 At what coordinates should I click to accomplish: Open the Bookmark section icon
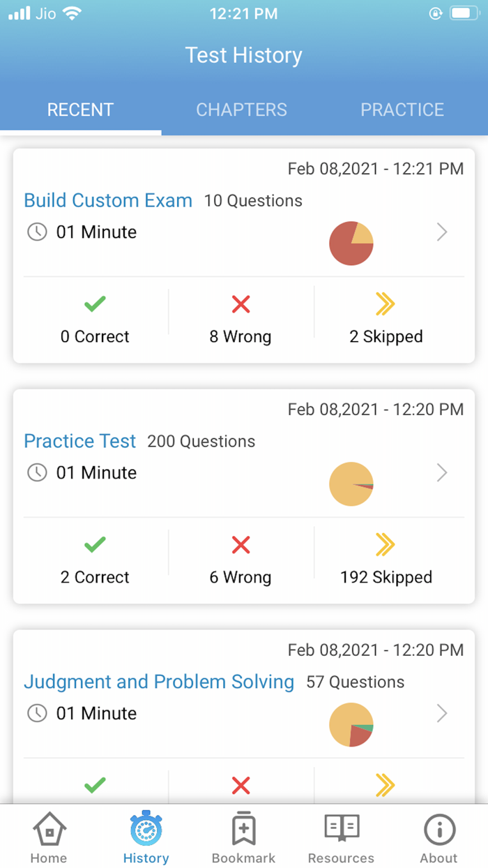click(243, 830)
